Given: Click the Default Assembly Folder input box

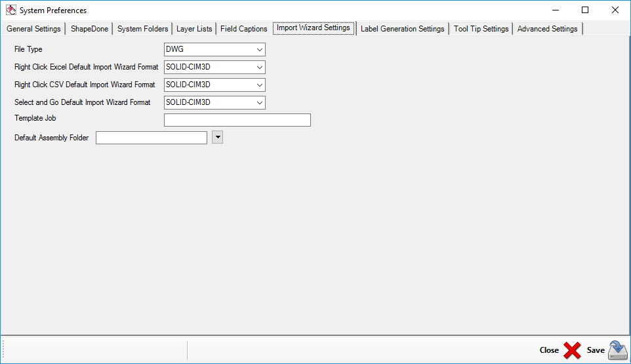Looking at the screenshot, I should click(x=152, y=138).
